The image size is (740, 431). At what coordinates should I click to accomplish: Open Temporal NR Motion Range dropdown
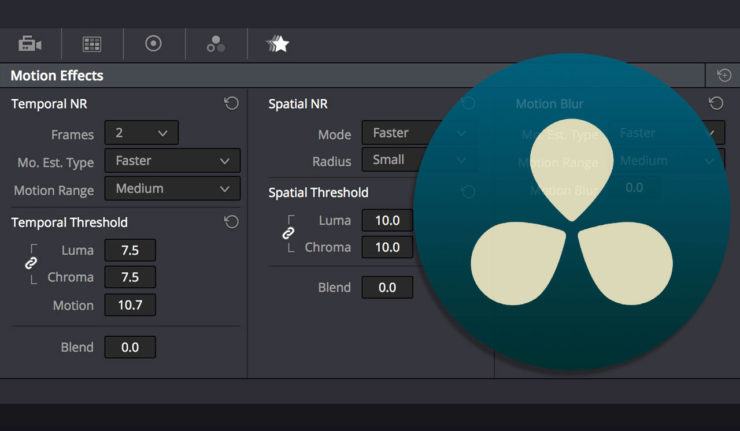point(172,188)
